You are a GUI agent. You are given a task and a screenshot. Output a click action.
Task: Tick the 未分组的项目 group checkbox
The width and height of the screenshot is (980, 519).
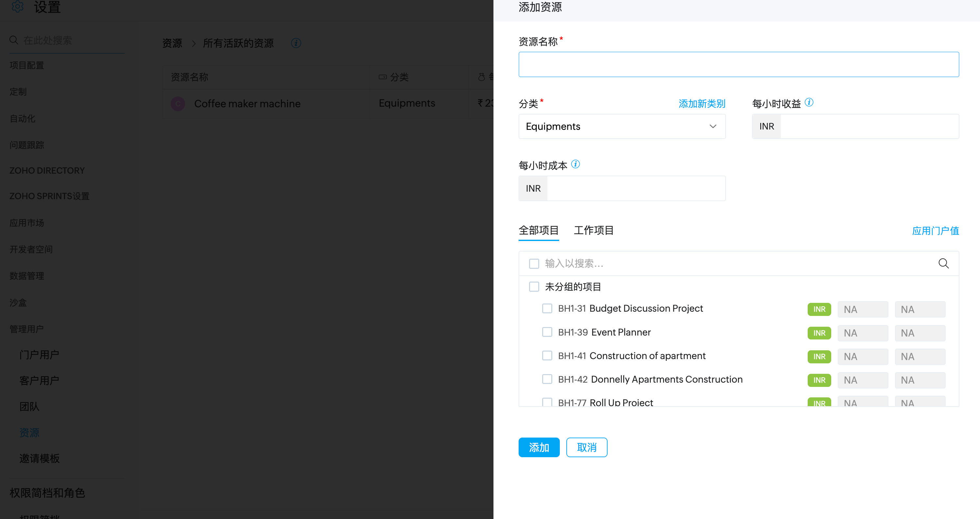[x=534, y=286]
